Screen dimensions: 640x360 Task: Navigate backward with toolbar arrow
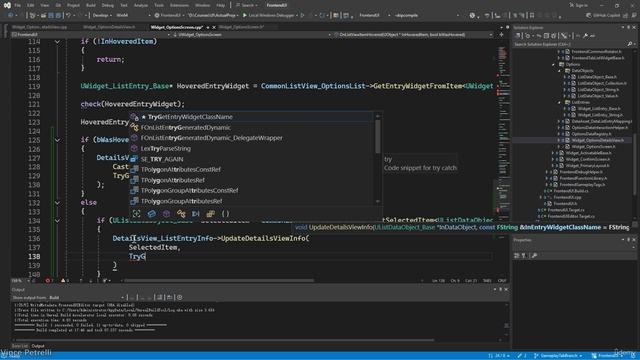click(x=10, y=16)
